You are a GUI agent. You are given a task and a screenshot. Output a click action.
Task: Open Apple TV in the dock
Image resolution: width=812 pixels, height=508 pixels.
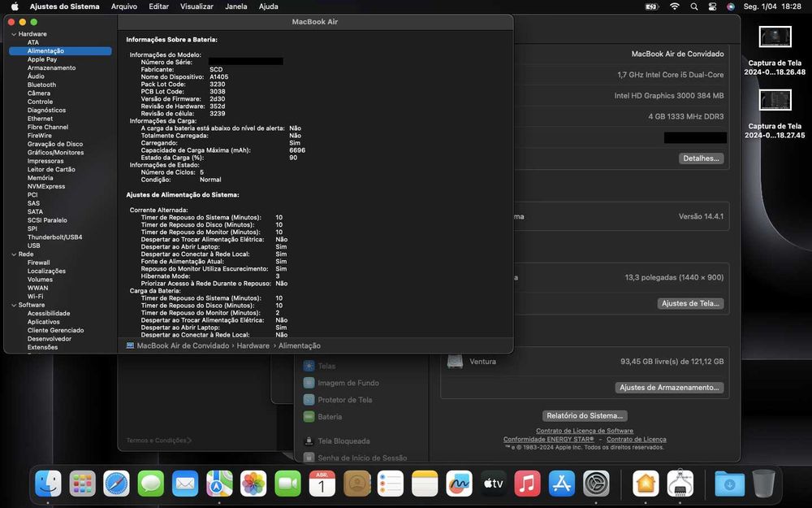493,484
